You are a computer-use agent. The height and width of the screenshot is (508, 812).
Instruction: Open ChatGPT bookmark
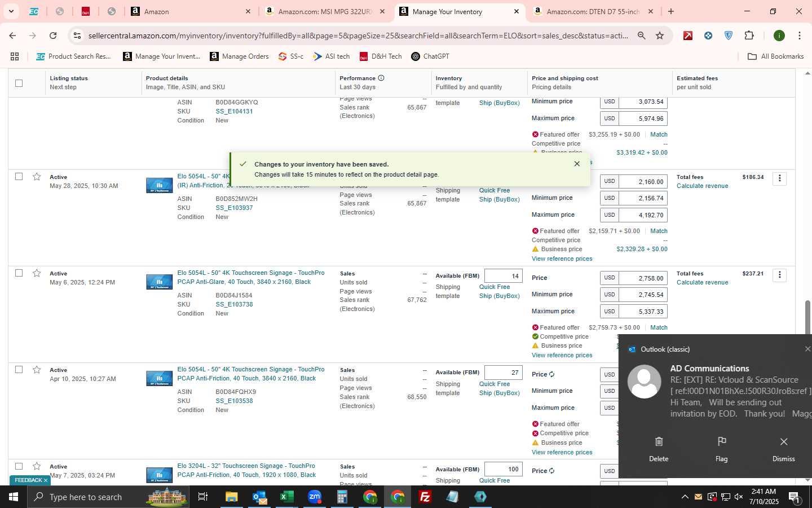click(430, 56)
